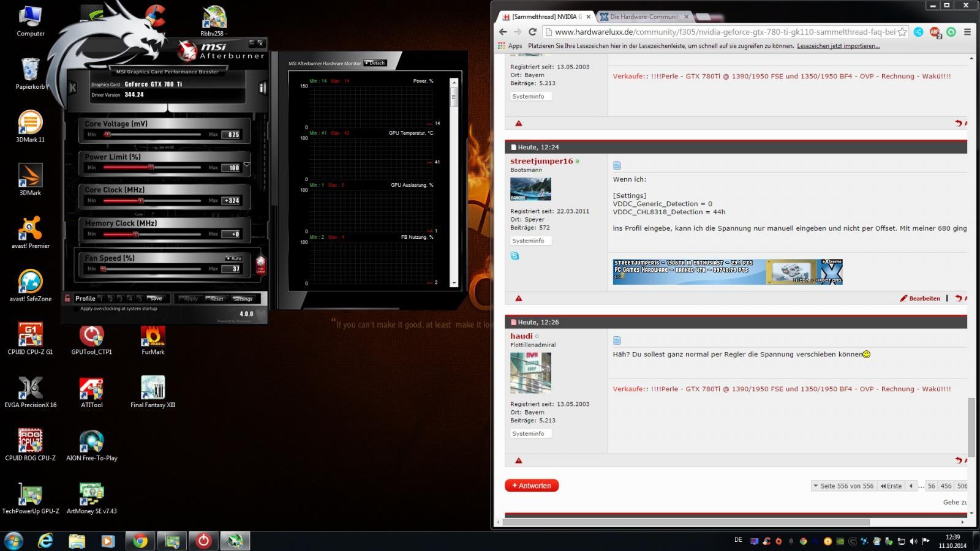Bookmark the page with the star icon
The width and height of the screenshot is (980, 551).
(902, 32)
